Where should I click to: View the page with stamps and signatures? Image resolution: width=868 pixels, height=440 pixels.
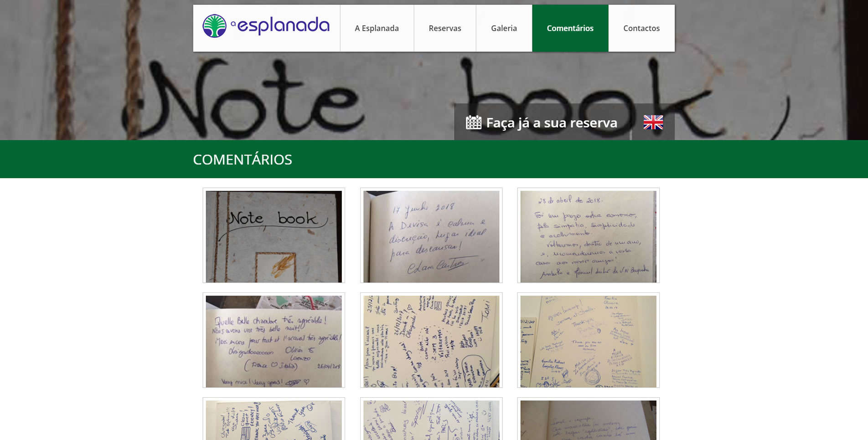589,340
